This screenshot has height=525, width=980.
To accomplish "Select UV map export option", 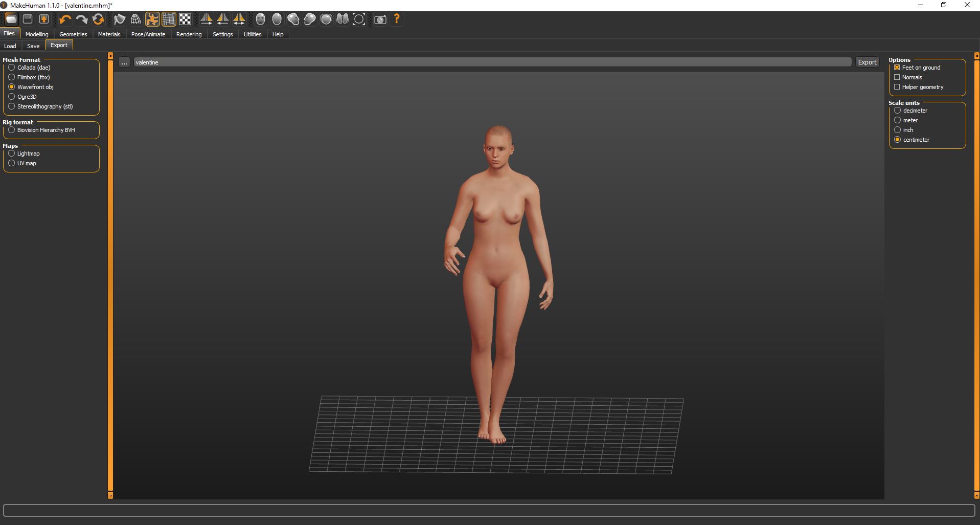I will click(x=22, y=163).
